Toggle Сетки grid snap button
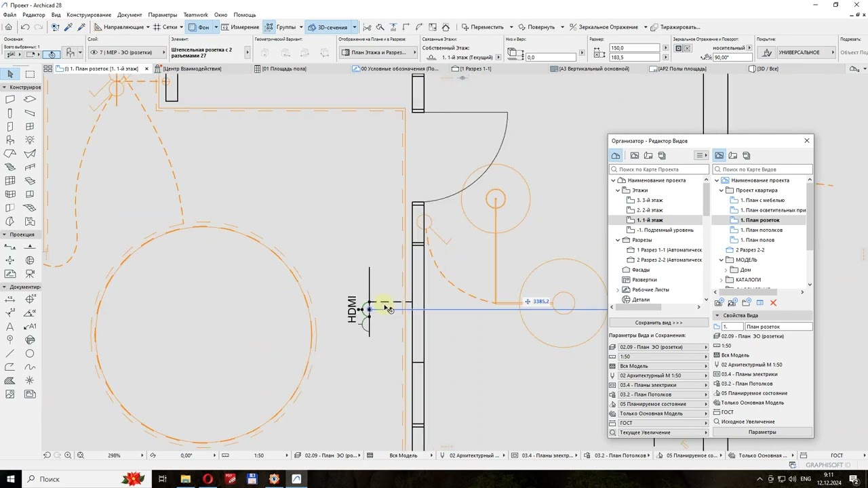The image size is (868, 488). [x=165, y=27]
